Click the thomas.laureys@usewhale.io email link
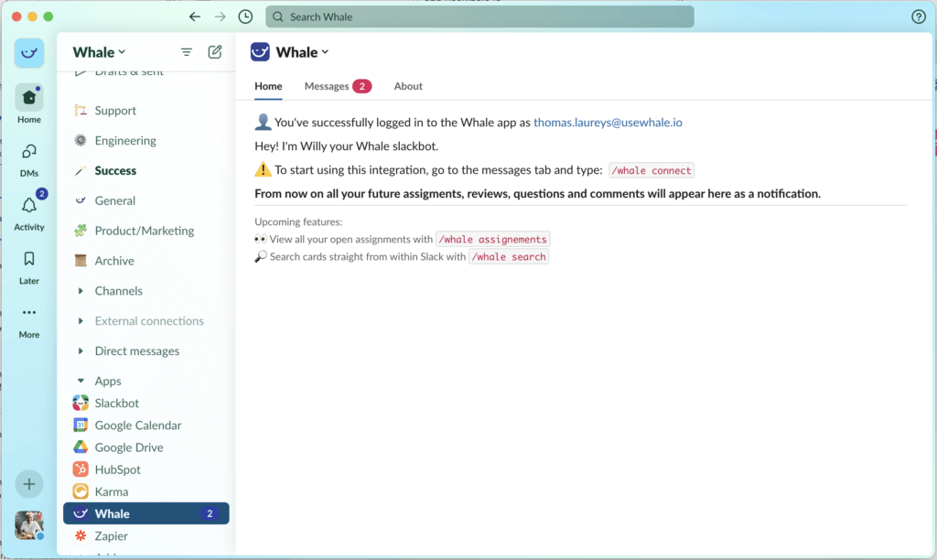 point(608,122)
